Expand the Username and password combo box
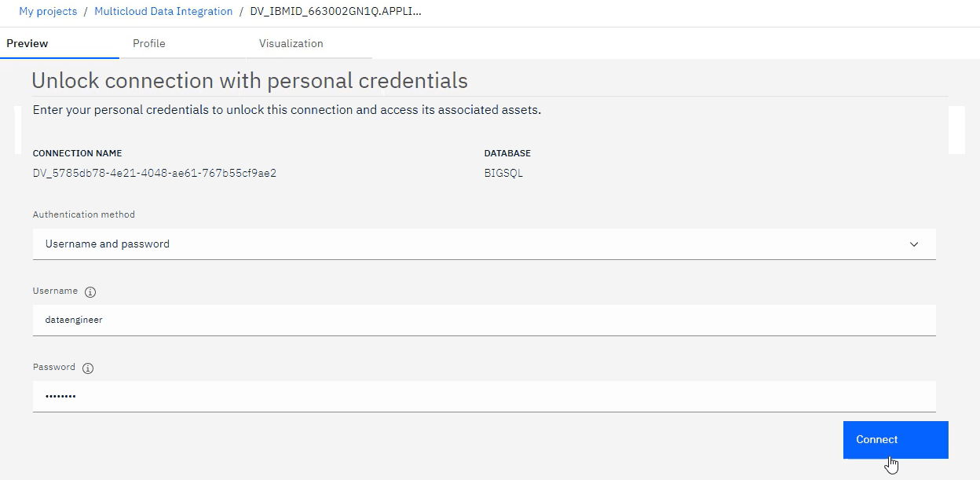 [484, 244]
